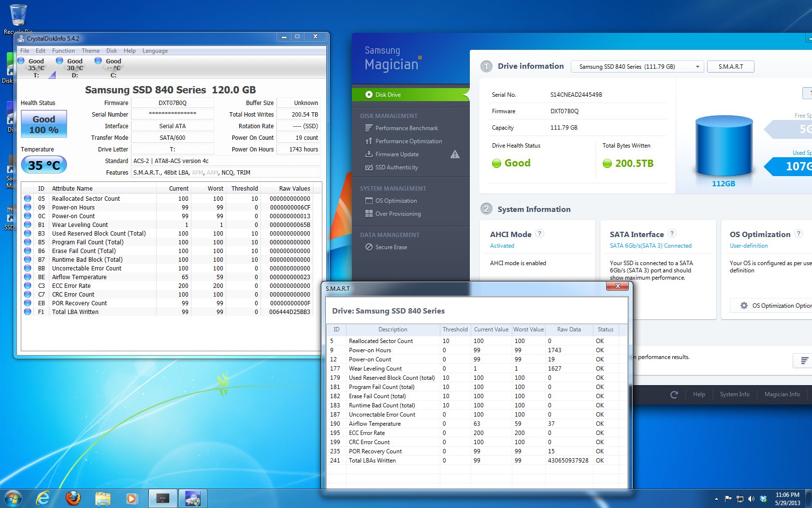Open the Theme menu in CrystalDiskInfo
Image resolution: width=812 pixels, height=508 pixels.
click(x=90, y=51)
